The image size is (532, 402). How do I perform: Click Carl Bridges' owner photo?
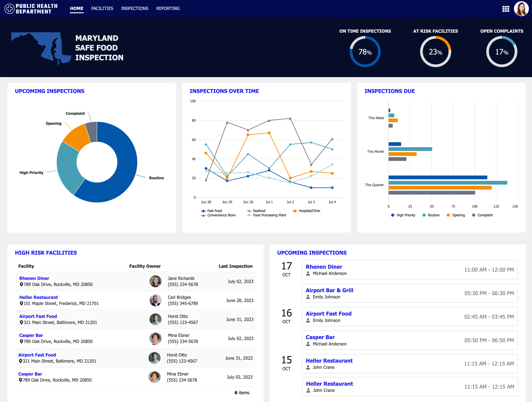coord(155,300)
